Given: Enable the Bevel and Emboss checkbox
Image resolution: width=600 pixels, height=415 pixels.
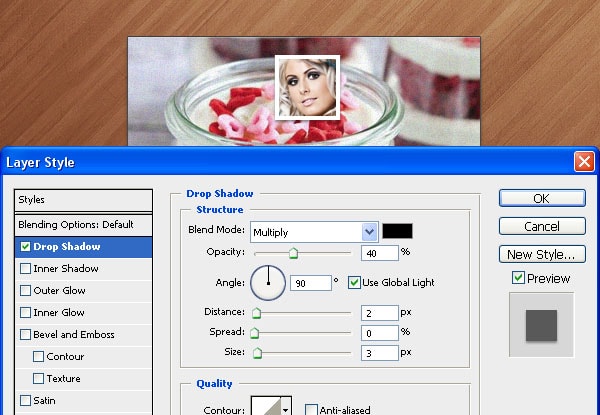Looking at the screenshot, I should (x=25, y=334).
